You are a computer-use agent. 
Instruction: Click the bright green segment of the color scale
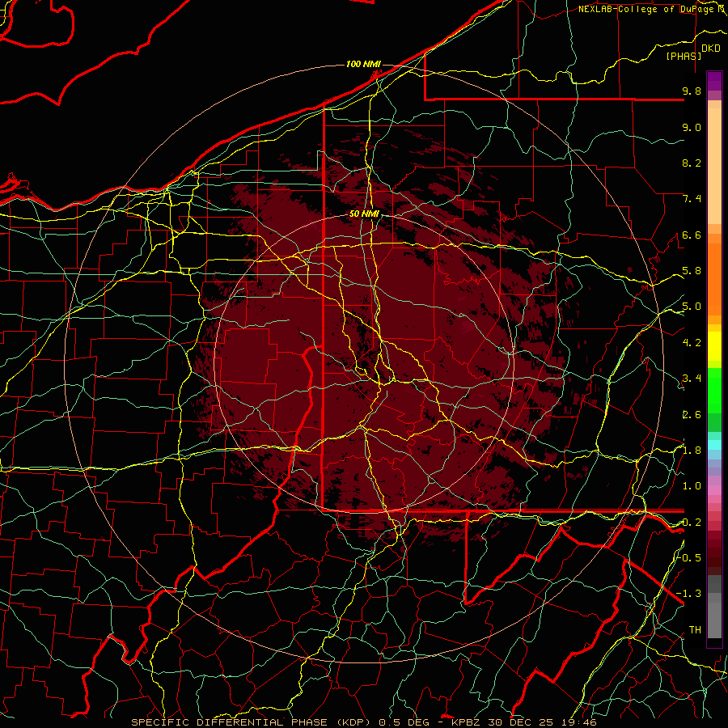714,390
